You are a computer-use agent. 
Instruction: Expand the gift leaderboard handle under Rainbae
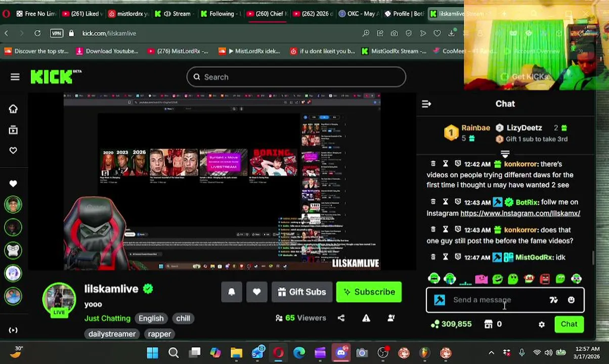click(x=505, y=154)
